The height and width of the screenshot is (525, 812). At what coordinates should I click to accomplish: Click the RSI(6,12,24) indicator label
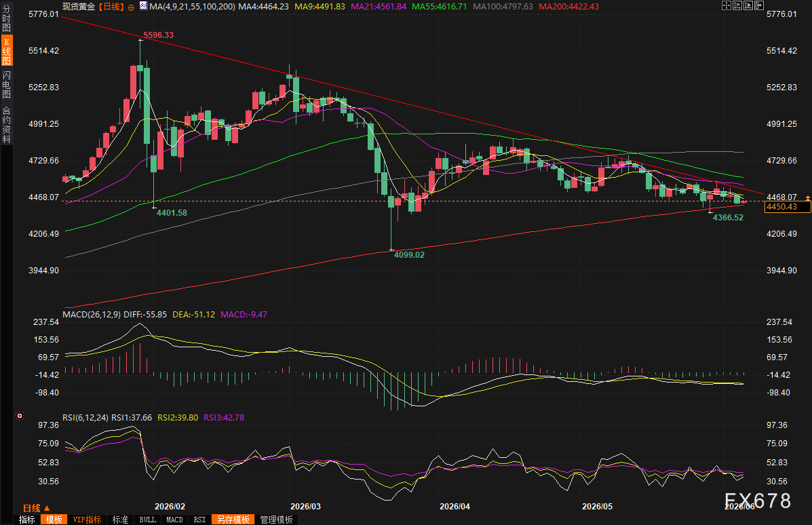click(85, 417)
